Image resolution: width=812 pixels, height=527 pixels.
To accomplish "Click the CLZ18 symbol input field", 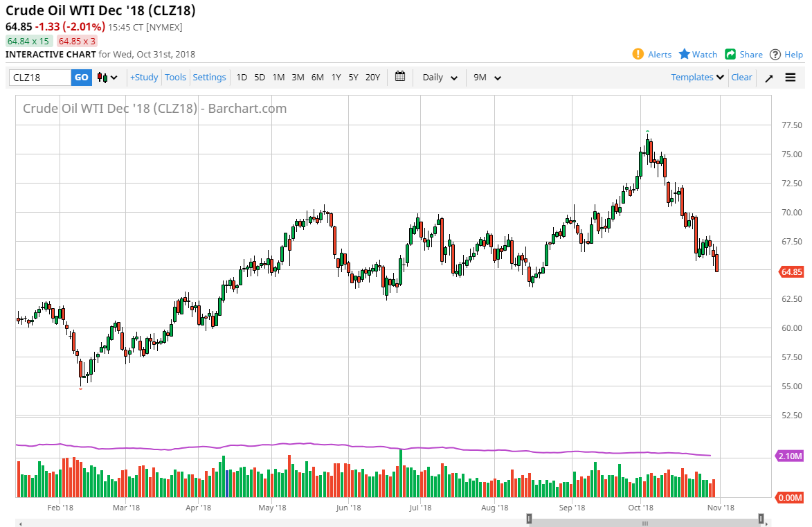I will click(38, 78).
